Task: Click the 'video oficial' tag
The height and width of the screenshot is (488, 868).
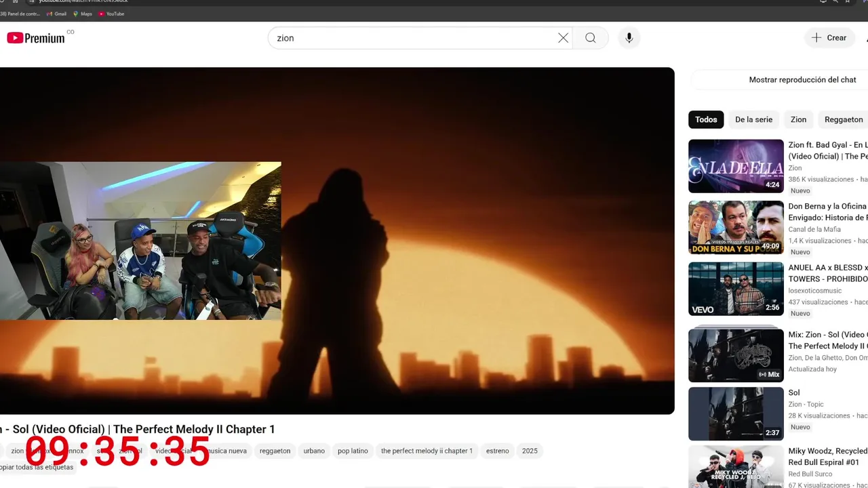Action: click(x=173, y=451)
